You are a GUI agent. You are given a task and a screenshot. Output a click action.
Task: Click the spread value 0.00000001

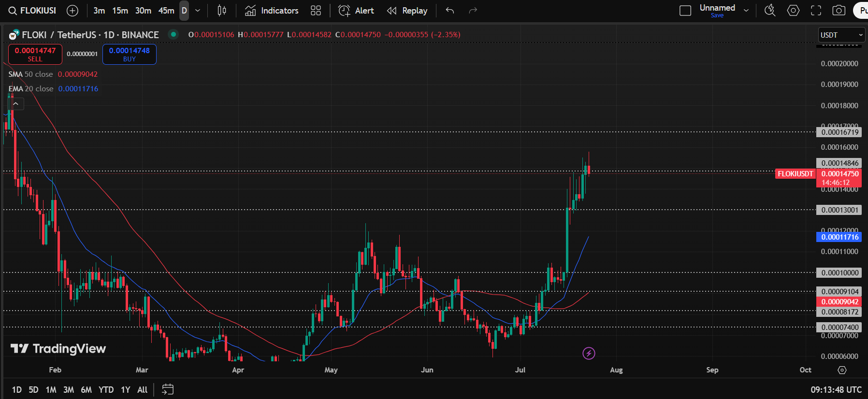coord(82,54)
